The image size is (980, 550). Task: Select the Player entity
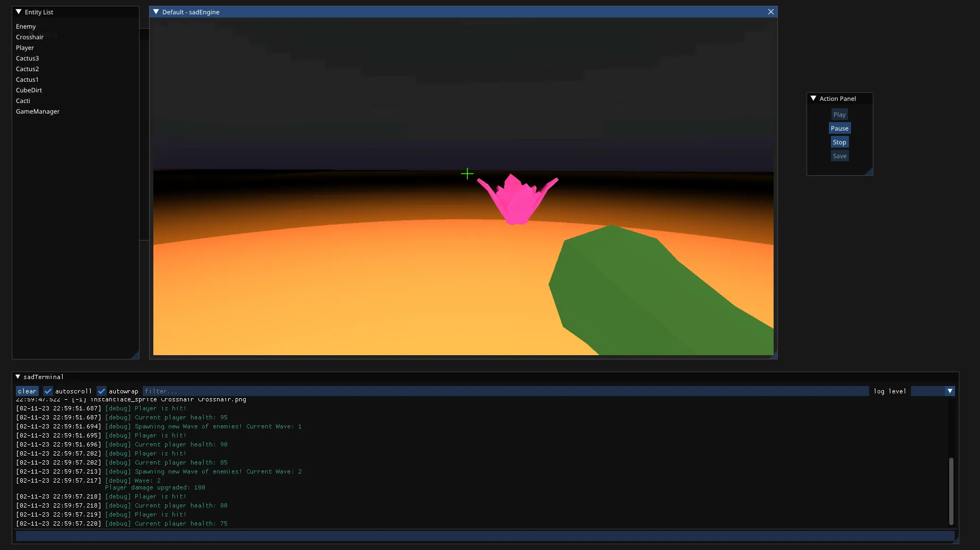(x=25, y=48)
